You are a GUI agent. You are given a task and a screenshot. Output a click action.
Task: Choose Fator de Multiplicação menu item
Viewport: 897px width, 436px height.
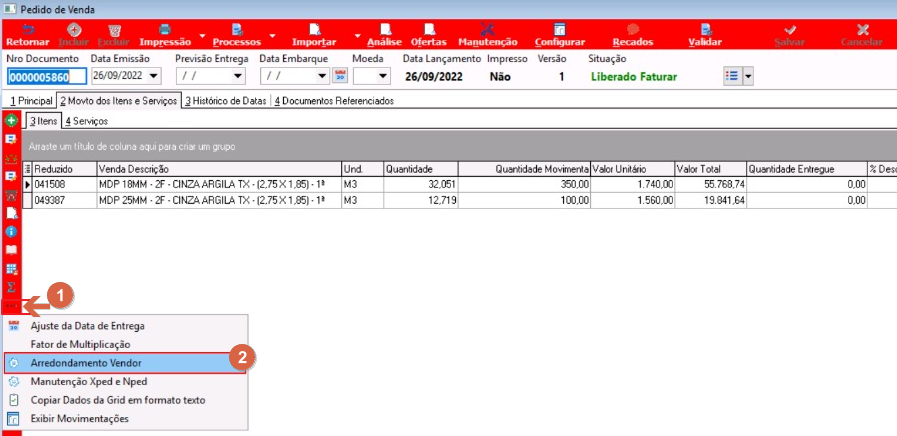click(x=126, y=344)
